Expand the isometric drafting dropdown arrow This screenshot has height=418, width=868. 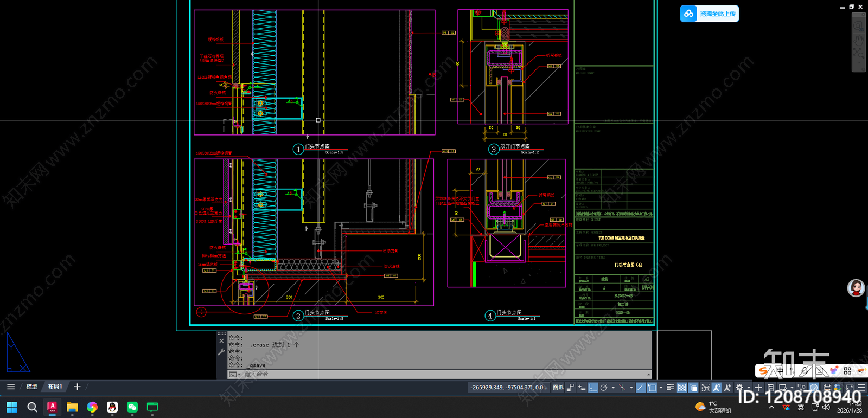(631, 388)
